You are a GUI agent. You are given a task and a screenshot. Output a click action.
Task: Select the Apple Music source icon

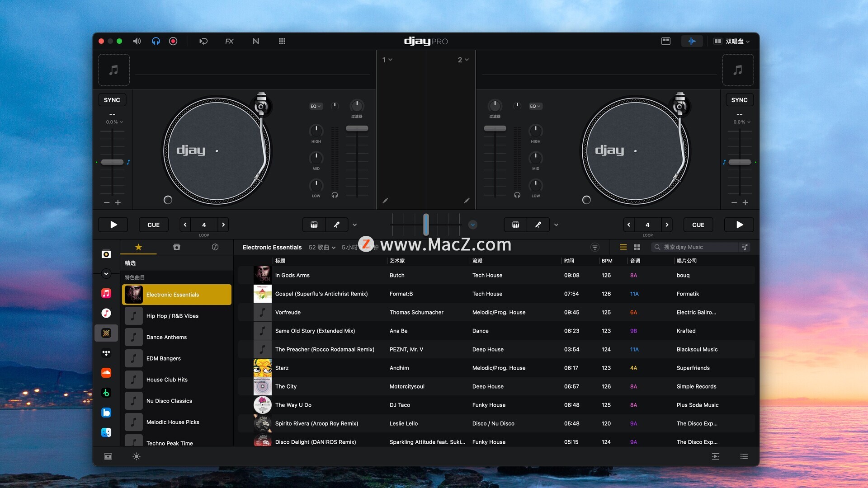[106, 293]
